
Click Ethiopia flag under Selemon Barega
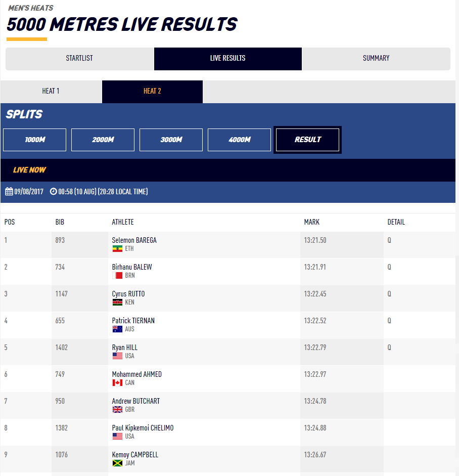pyautogui.click(x=117, y=249)
